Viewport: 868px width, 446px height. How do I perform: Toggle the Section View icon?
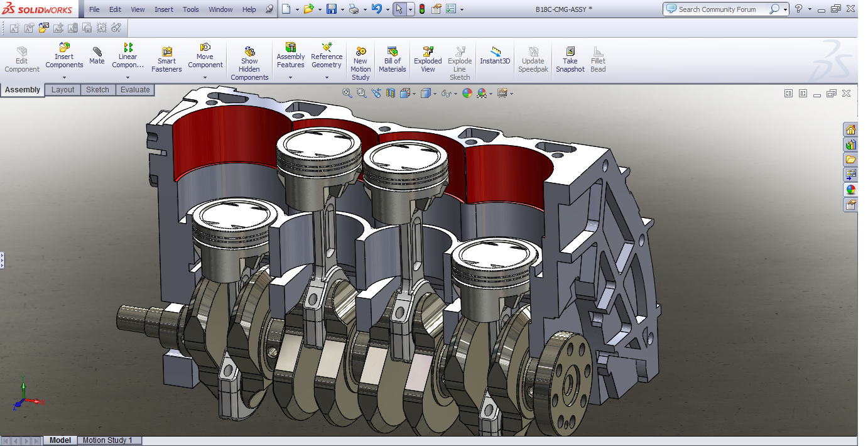click(391, 93)
